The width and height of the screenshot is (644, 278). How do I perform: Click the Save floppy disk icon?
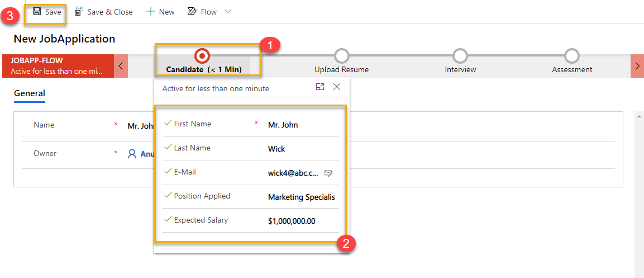click(36, 12)
